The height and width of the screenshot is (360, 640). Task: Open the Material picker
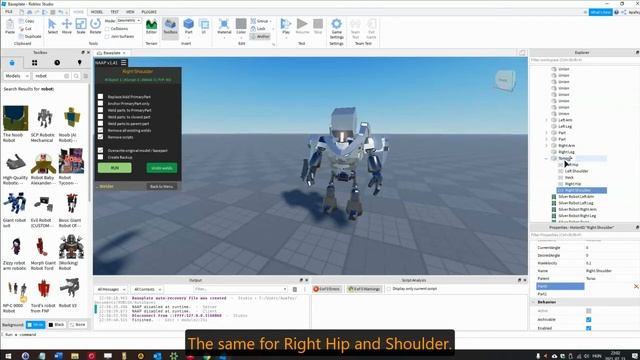[x=224, y=27]
